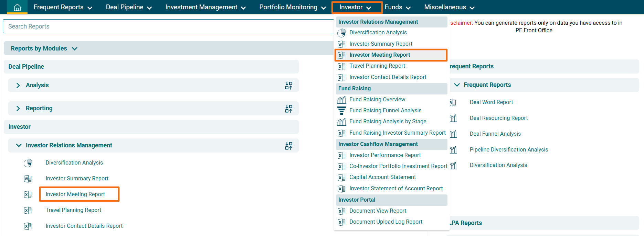This screenshot has height=236, width=644.
Task: Open the Deal Pipeline menu
Action: 128,7
